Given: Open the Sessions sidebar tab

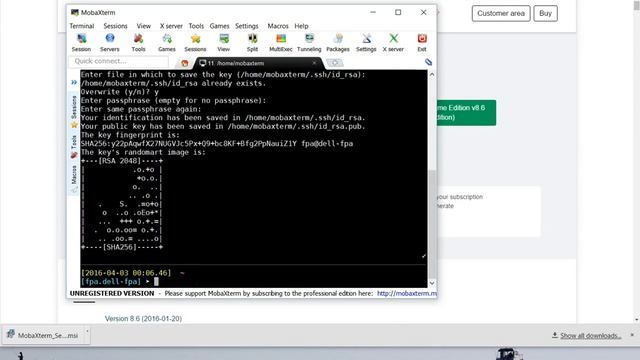Looking at the screenshot, I should [x=74, y=111].
